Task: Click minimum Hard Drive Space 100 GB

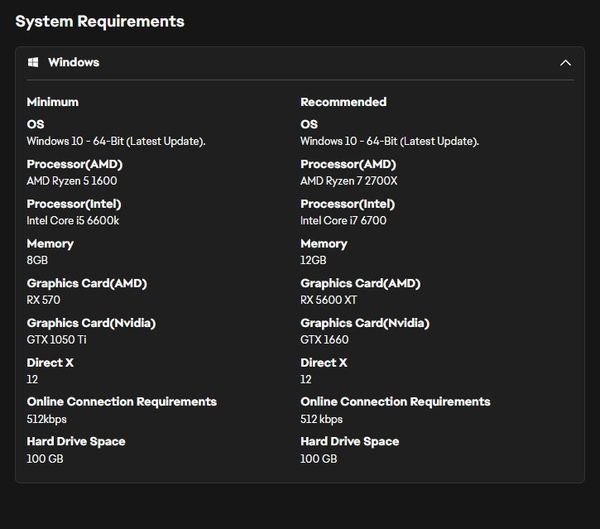Action: 45,459
